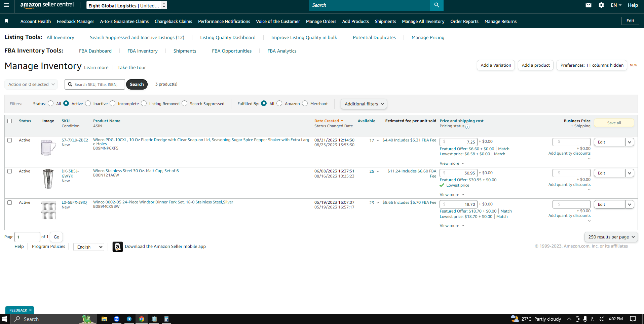
Task: Select the Amazon fulfilled-by radio button
Action: (x=279, y=103)
